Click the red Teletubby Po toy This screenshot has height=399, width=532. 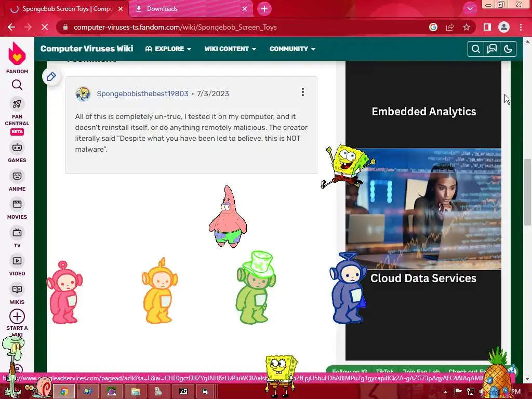tap(64, 292)
